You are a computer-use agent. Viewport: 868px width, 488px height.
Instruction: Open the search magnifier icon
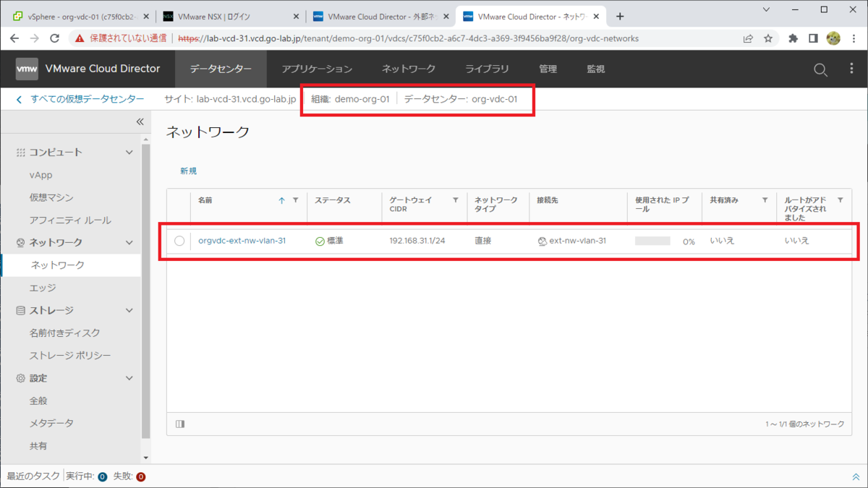[x=820, y=69]
